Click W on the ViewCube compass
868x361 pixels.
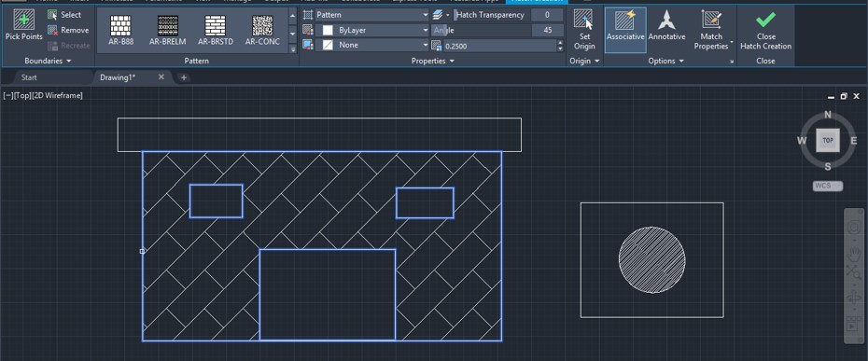tap(802, 141)
